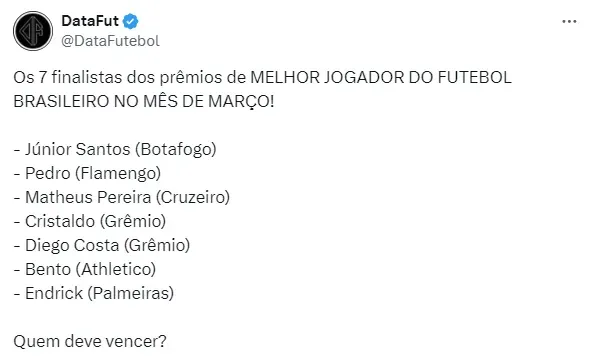
Task: Click the name Matheus Pereira
Action: click(x=88, y=197)
